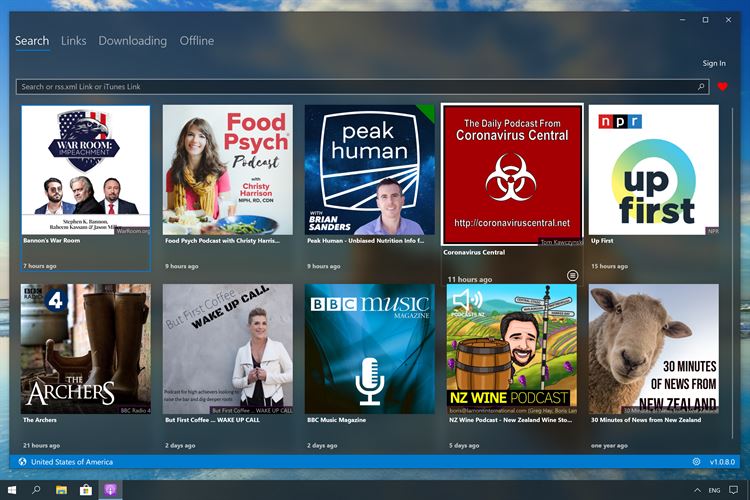750x500 pixels.
Task: Open Food Psych Podcast thumbnail
Action: (x=228, y=170)
